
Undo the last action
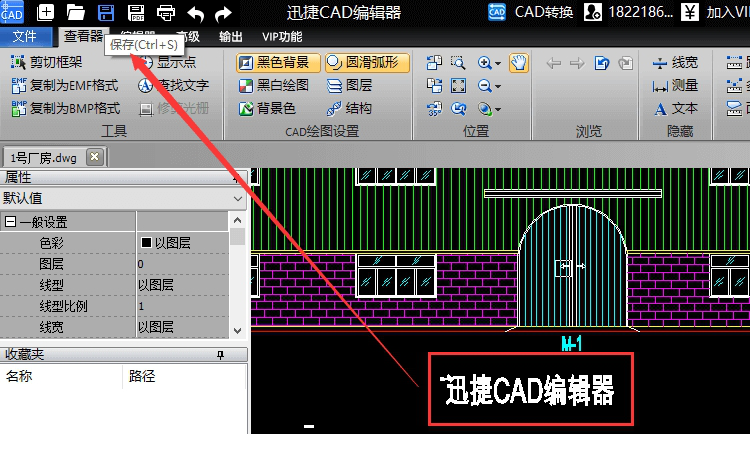(195, 13)
